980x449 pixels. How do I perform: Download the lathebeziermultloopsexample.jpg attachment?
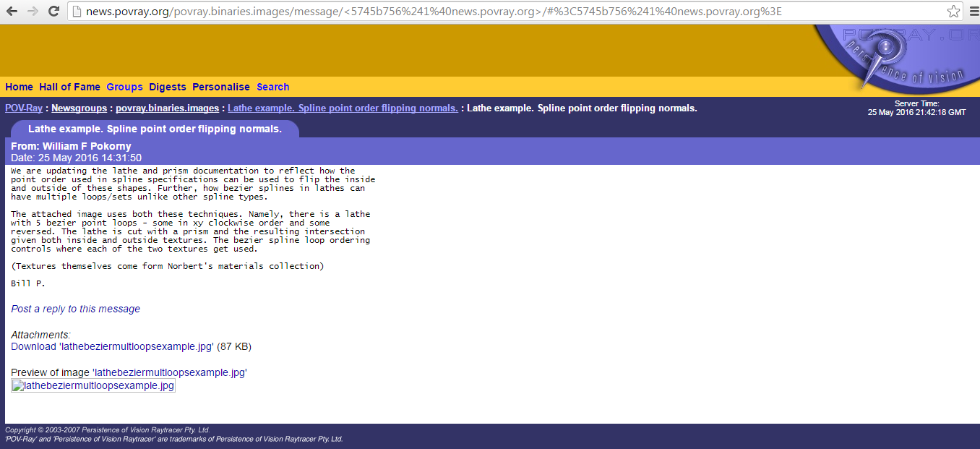coord(112,346)
